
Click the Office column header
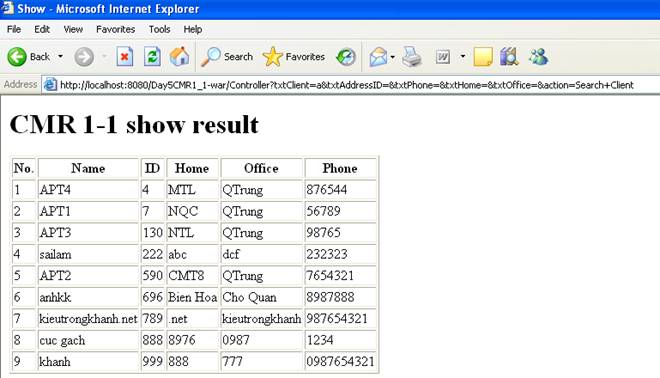pos(261,168)
